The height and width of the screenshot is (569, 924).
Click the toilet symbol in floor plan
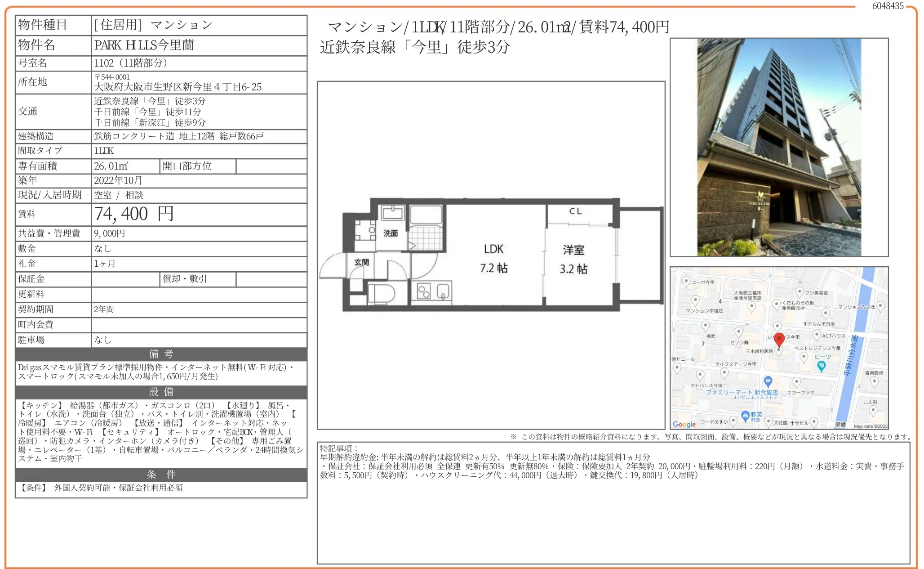coord(381,294)
